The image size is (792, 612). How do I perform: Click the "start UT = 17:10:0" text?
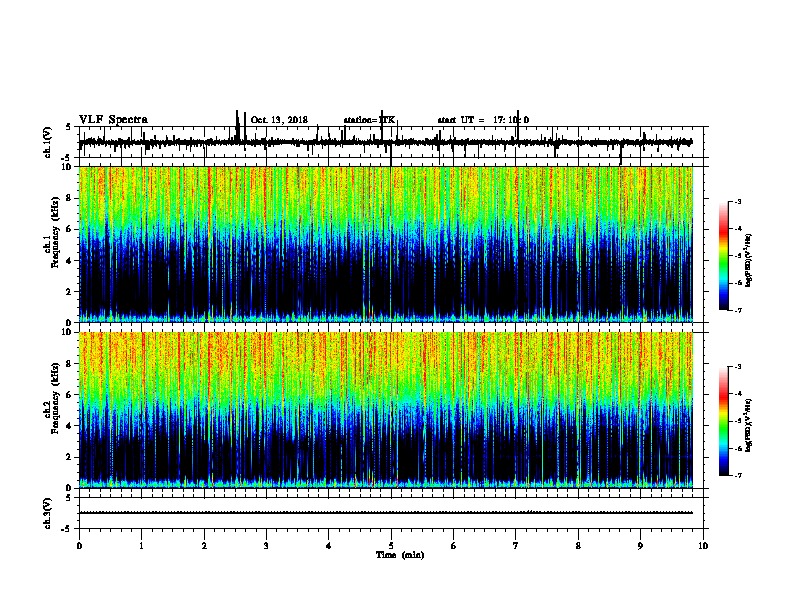[x=483, y=120]
